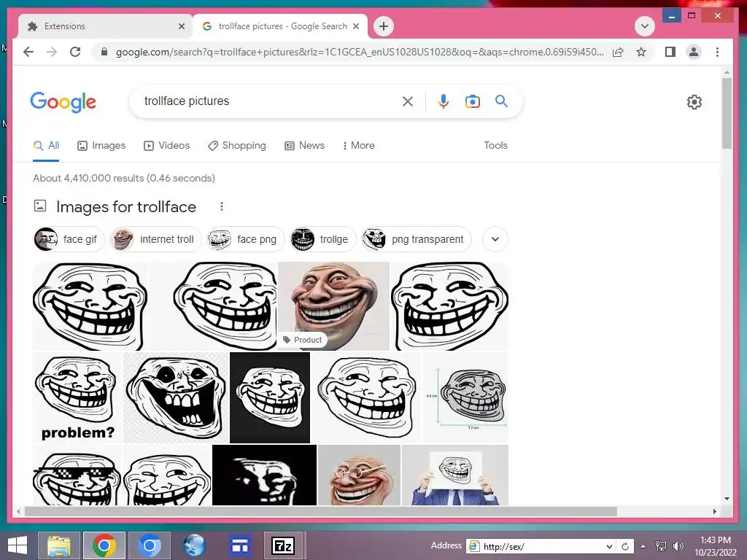
Task: Open the Product-tagged realistic trollface image
Action: click(x=333, y=306)
